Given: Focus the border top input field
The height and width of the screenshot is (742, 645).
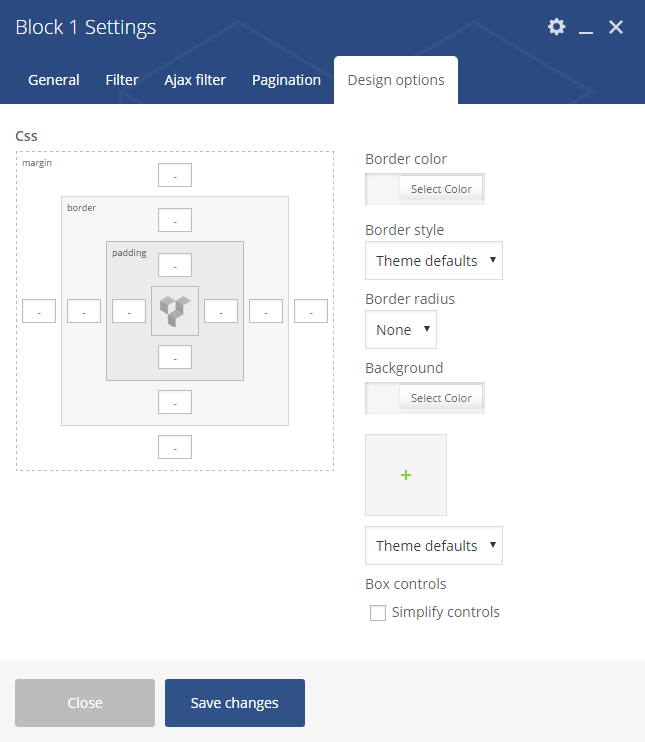Looking at the screenshot, I should click(175, 220).
